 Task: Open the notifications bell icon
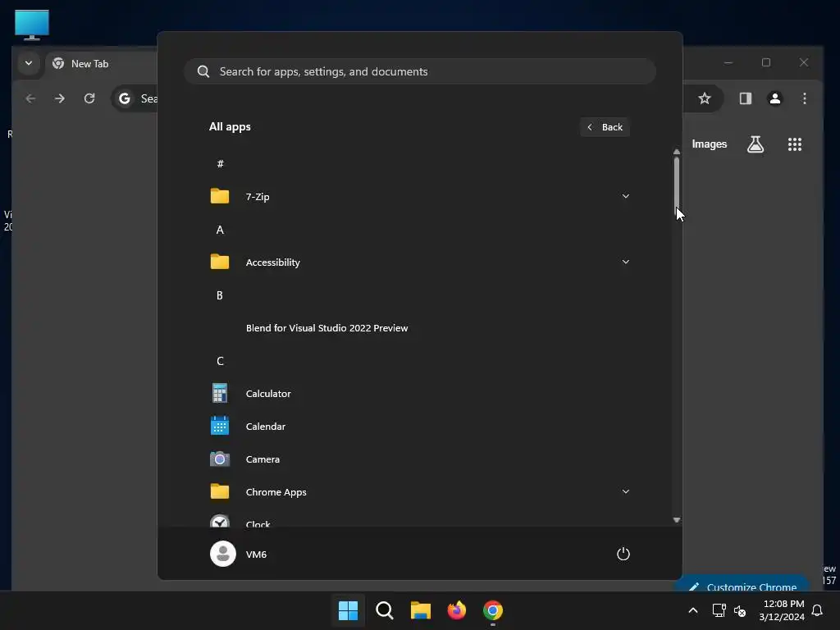(x=818, y=610)
